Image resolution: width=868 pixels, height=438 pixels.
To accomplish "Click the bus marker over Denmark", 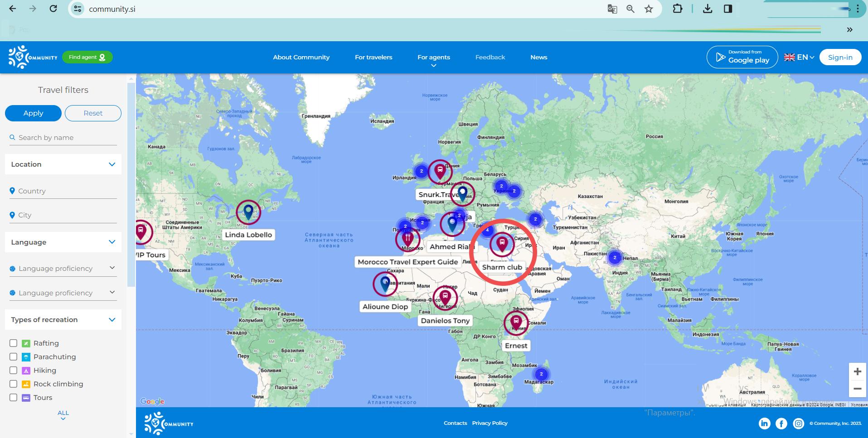I will click(440, 172).
